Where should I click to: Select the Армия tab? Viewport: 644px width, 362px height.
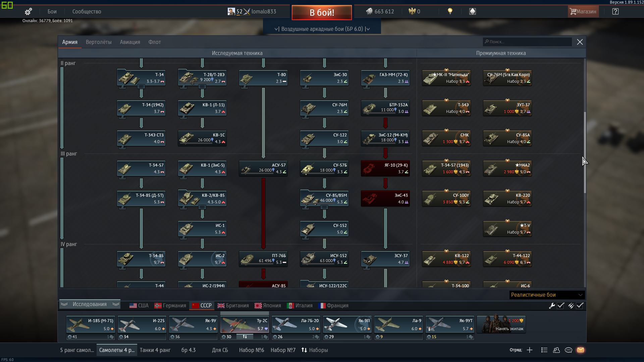70,42
